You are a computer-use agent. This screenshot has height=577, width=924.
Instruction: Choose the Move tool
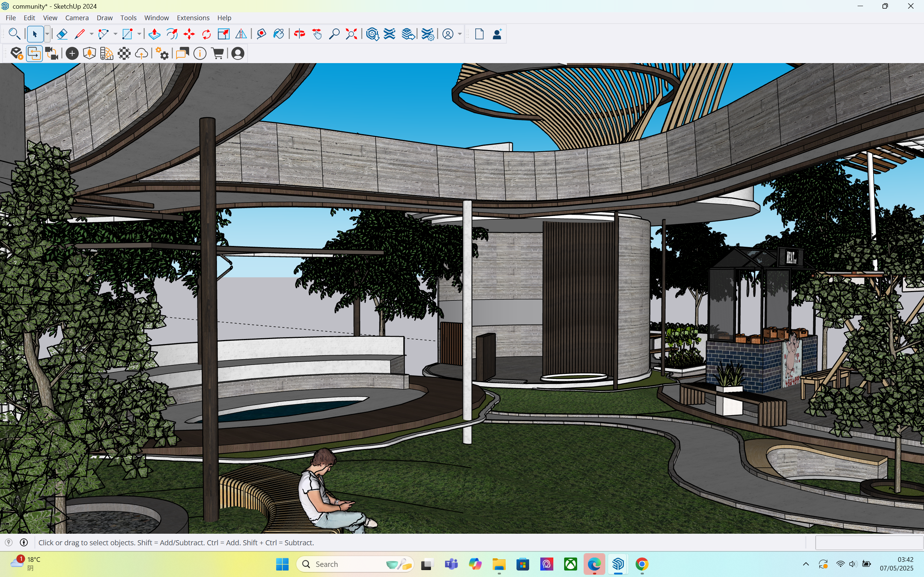tap(189, 34)
